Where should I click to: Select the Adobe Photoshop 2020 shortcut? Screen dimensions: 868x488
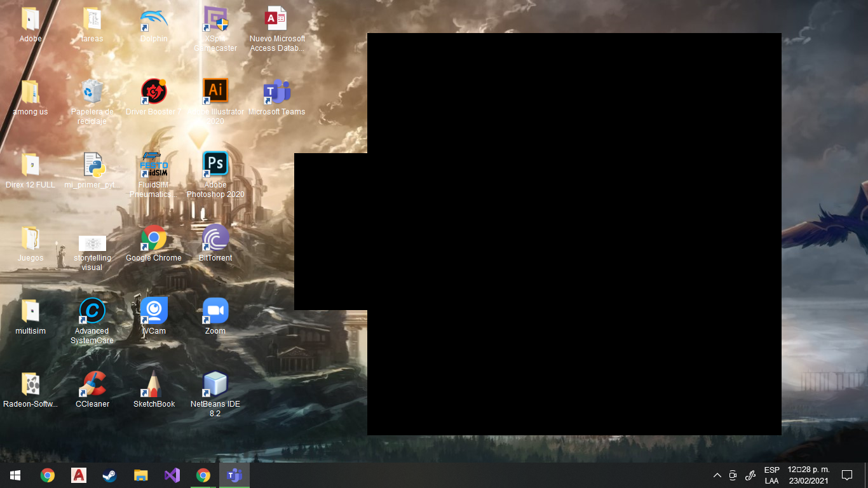[215, 176]
